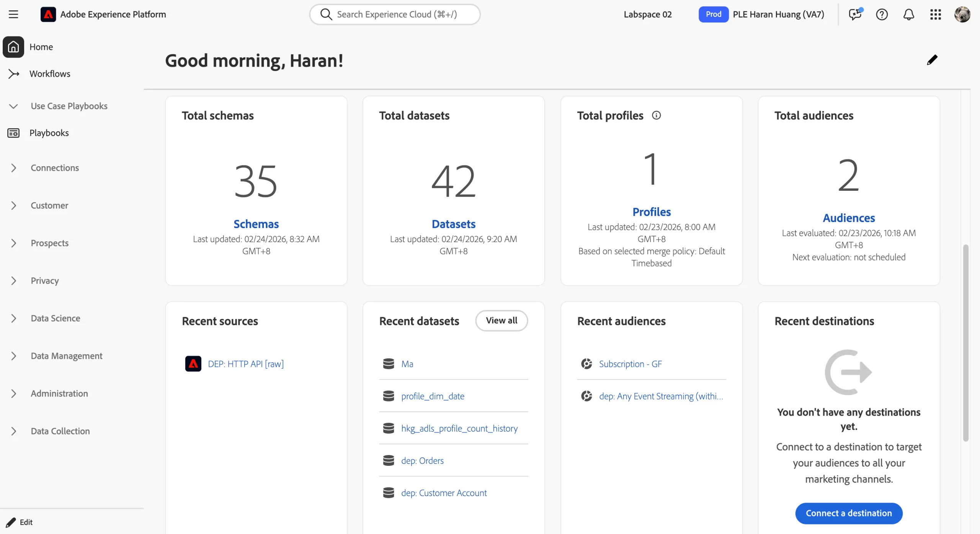Click the Total profiles info icon
Screen dimensions: 980x534
pyautogui.click(x=656, y=115)
